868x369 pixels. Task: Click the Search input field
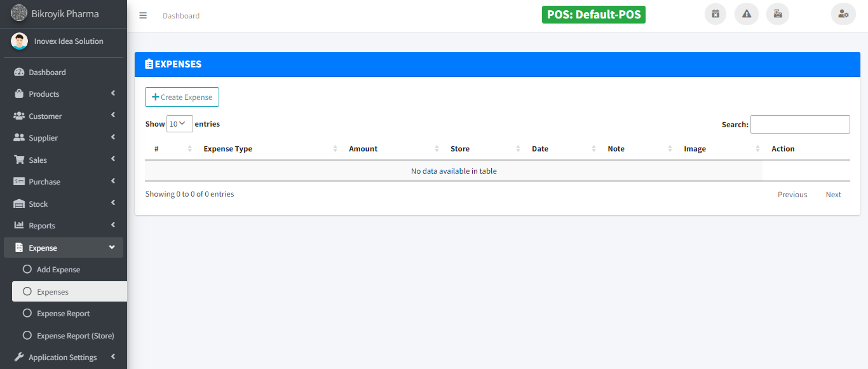click(800, 125)
